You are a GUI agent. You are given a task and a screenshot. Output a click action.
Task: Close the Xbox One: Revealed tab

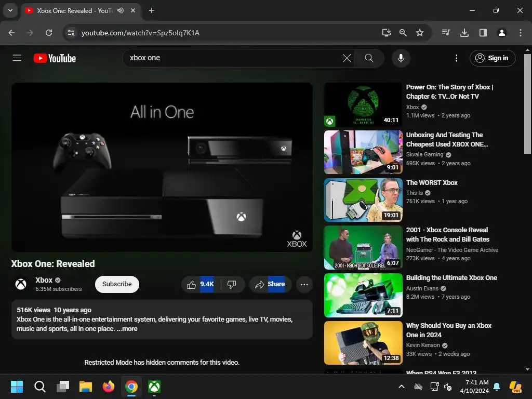tap(133, 10)
